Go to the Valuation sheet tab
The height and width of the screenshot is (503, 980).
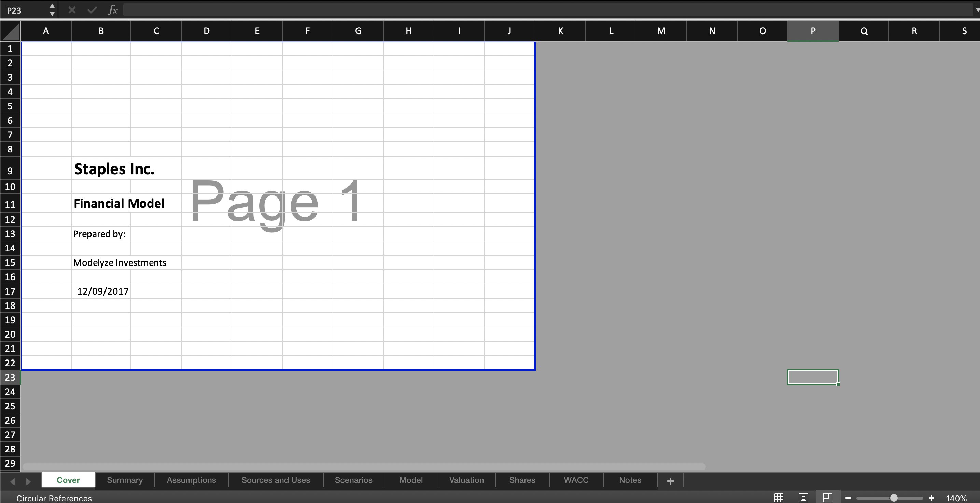[466, 480]
